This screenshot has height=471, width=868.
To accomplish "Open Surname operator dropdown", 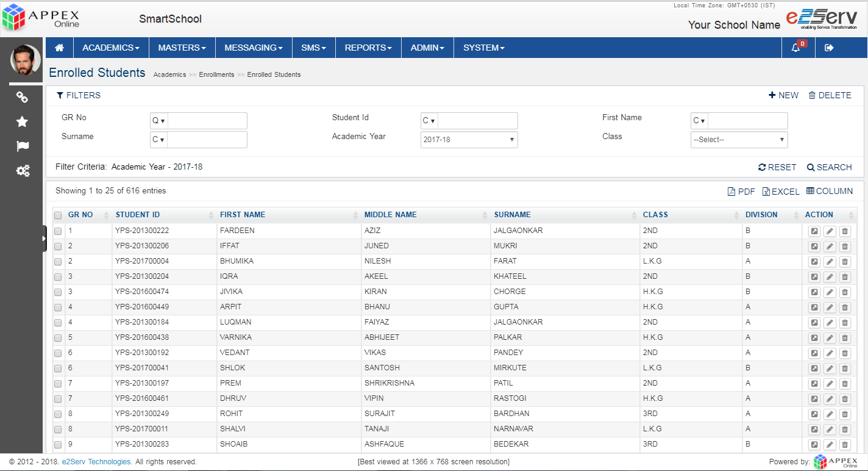I will 158,140.
